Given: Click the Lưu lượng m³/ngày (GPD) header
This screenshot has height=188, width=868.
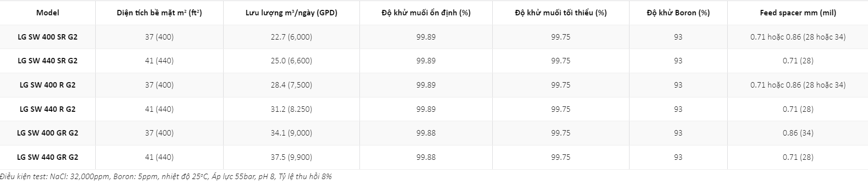Looking at the screenshot, I should (x=291, y=13).
